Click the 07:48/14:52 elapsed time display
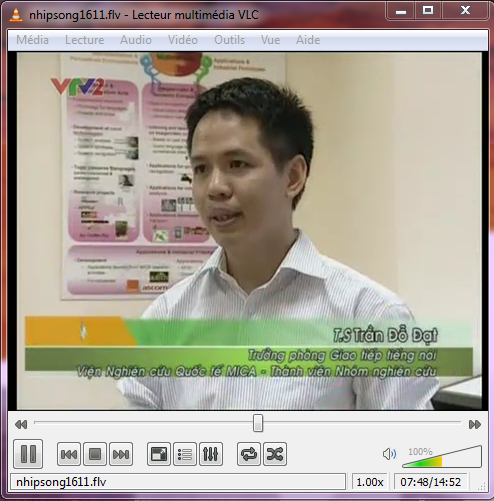The height and width of the screenshot is (501, 494). (431, 482)
